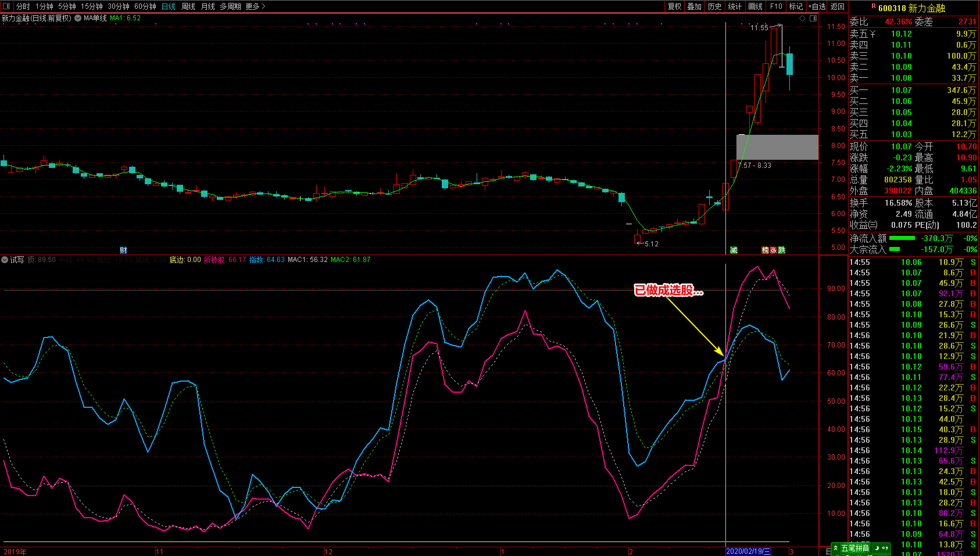Click the 指数: 64.63 indicator label
Viewport: 980px width, 556px height.
(x=267, y=260)
